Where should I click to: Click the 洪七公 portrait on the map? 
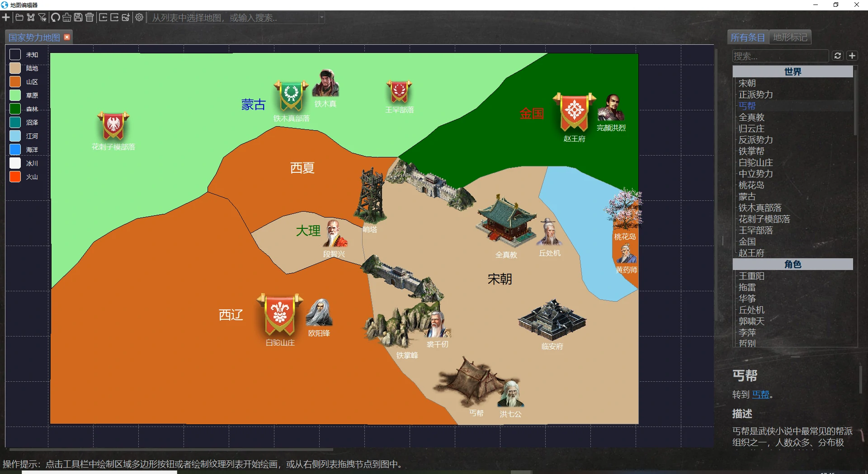[x=511, y=393]
